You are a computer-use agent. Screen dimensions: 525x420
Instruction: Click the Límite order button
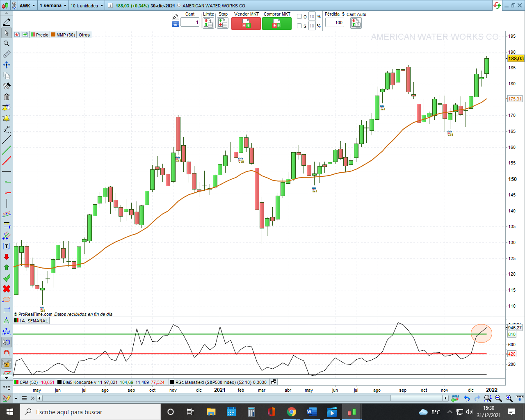(208, 23)
